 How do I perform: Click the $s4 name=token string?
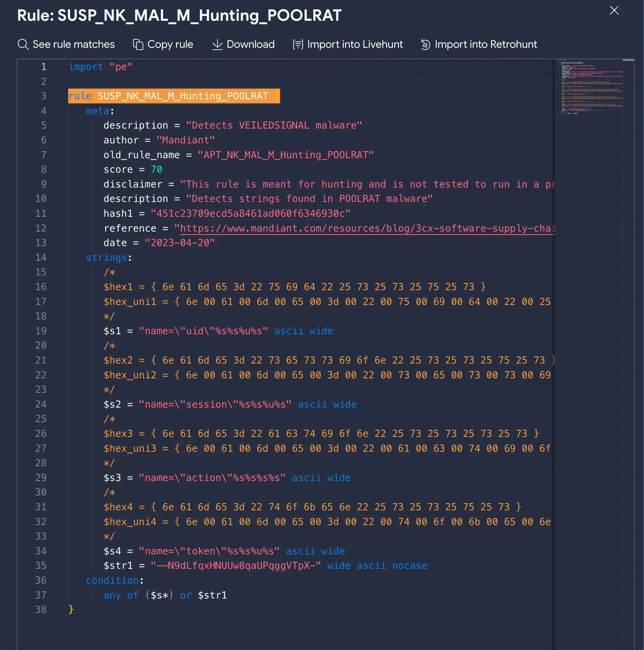pos(209,551)
